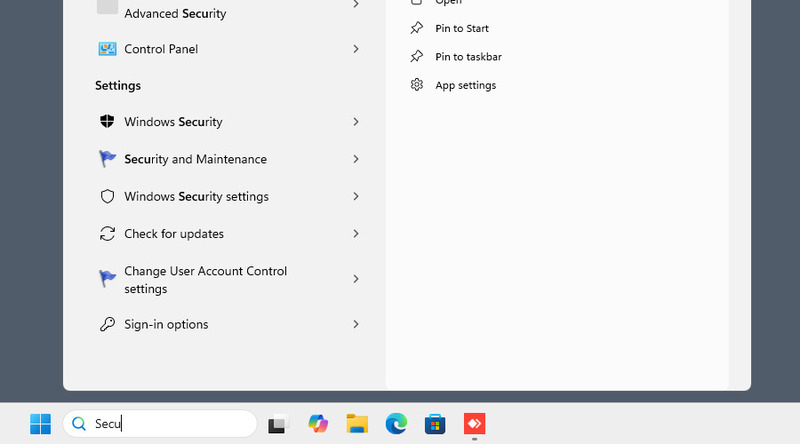Viewport: 800px width, 444px height.
Task: Expand the Check for updates chevron
Action: point(356,234)
